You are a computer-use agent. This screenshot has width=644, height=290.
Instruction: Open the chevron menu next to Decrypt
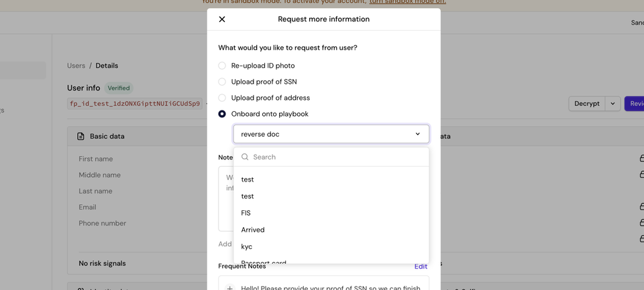[x=612, y=104]
